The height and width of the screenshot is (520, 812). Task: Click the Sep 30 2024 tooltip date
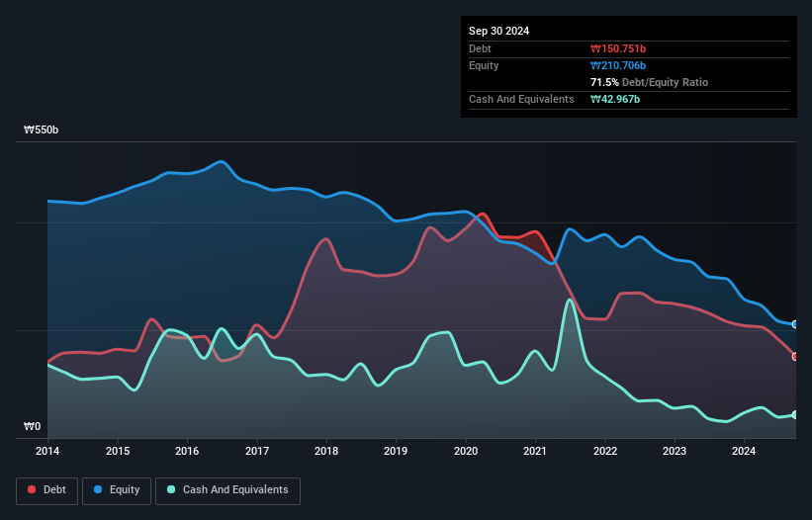pos(498,31)
